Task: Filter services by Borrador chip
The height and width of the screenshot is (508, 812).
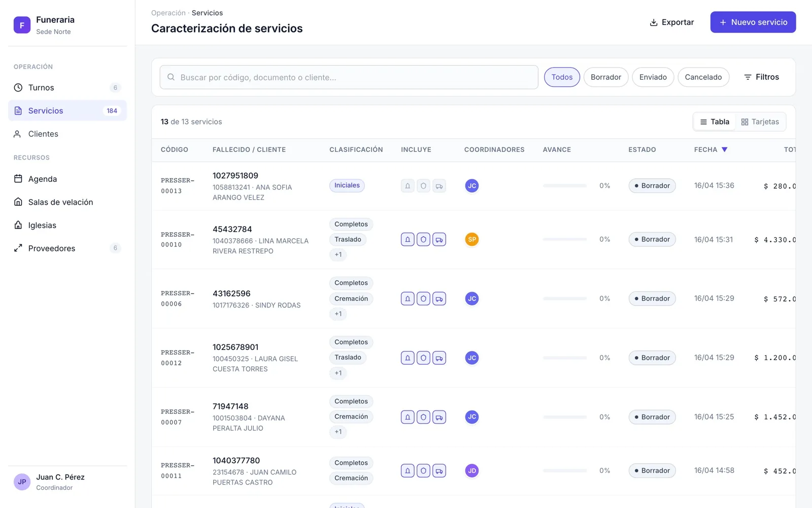Action: pyautogui.click(x=606, y=77)
